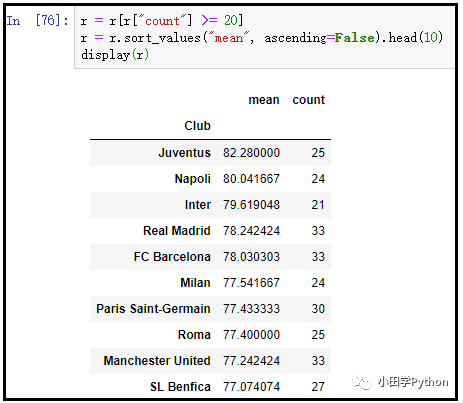
Task: Select the Paris Saint-Germain row label
Action: coord(153,309)
